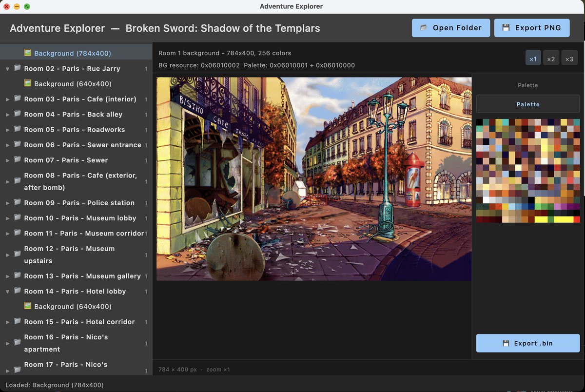Click folder icon of Room 15 Hotel corridor
Screen dimensions: 585x392
click(18, 321)
